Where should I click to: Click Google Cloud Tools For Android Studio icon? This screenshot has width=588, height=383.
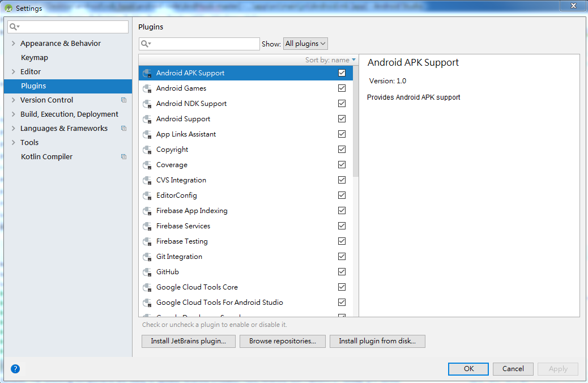pyautogui.click(x=147, y=303)
